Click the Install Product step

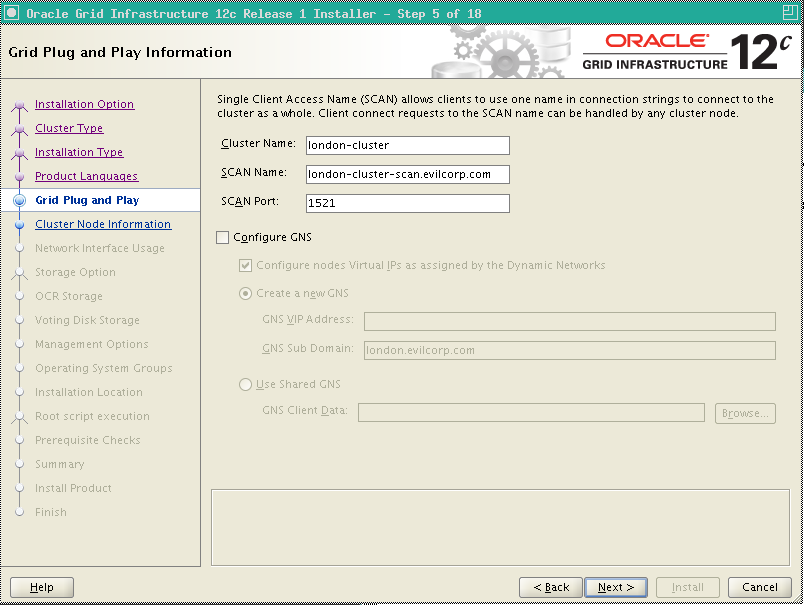pyautogui.click(x=73, y=488)
